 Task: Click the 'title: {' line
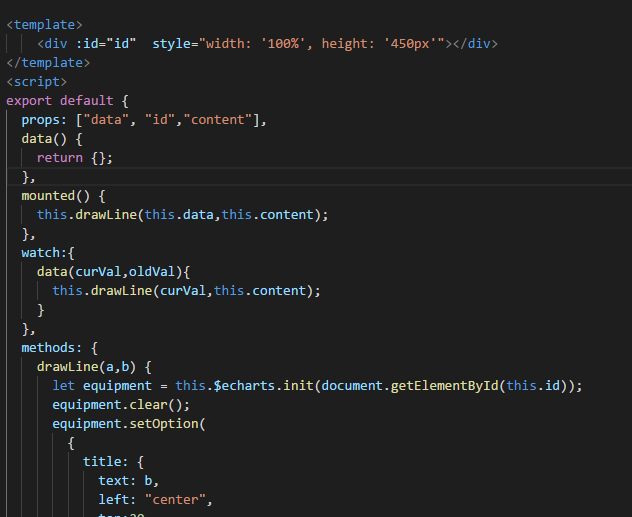113,462
